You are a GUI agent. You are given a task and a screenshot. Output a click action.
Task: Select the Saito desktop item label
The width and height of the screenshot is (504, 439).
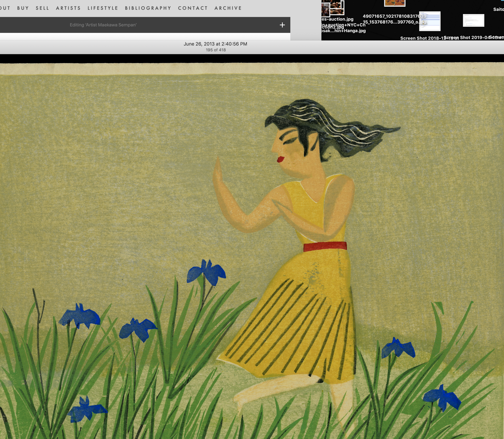pos(498,9)
